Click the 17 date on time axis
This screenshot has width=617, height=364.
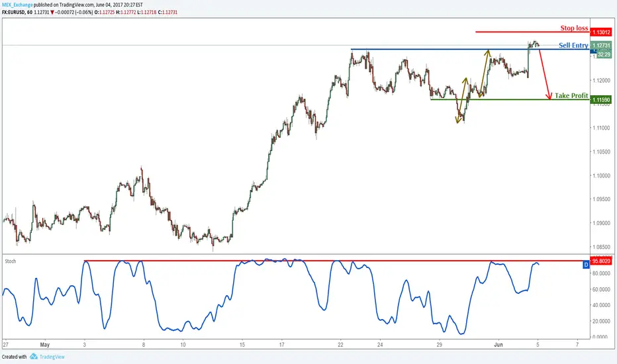282,345
